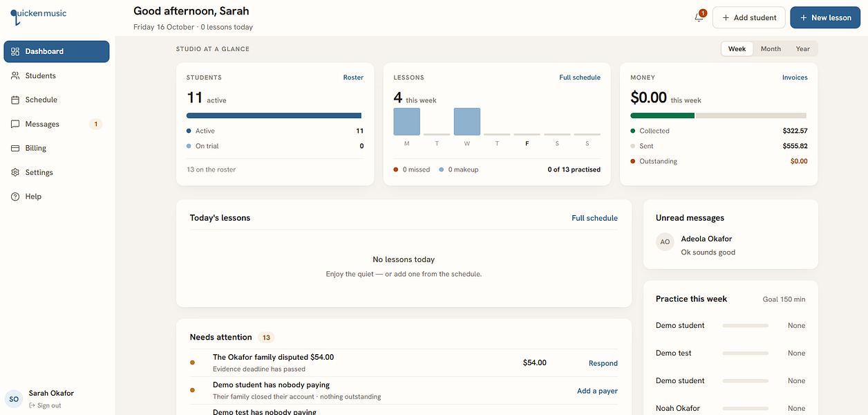Click Demo test in Practice this week
The height and width of the screenshot is (415, 868).
pyautogui.click(x=674, y=353)
